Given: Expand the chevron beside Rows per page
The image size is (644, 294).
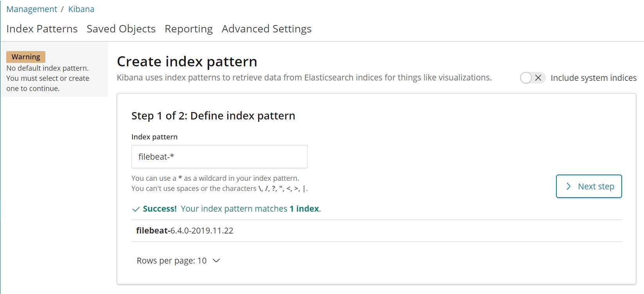Looking at the screenshot, I should point(216,260).
